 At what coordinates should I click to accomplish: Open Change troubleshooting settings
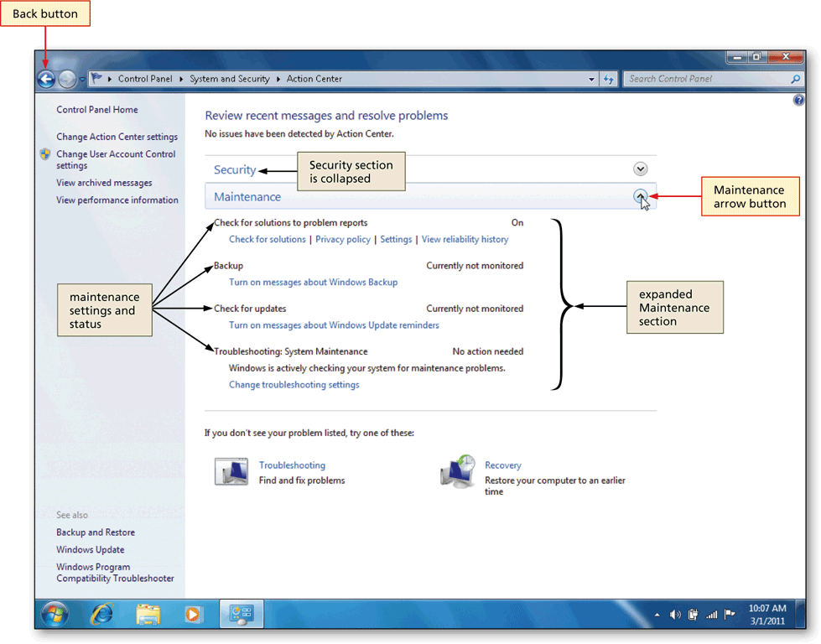pos(294,385)
